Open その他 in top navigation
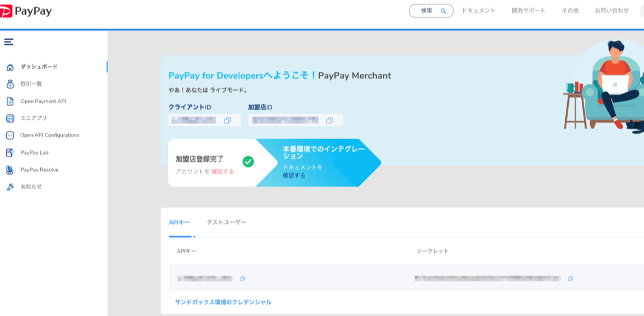The height and width of the screenshot is (316, 644). 570,11
